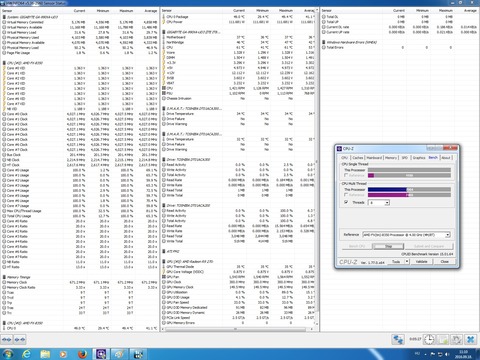Open the network remote monitoring icon in HWiNFO

[x=398, y=340]
